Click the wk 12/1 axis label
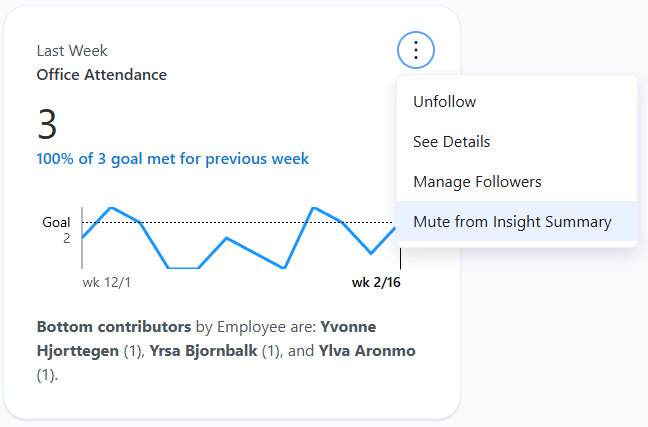 point(107,283)
